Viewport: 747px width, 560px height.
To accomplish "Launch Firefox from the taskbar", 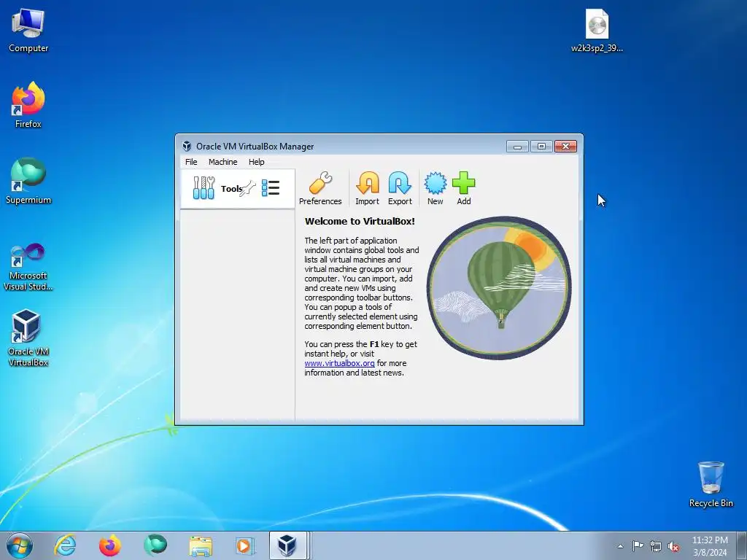I will 109,545.
